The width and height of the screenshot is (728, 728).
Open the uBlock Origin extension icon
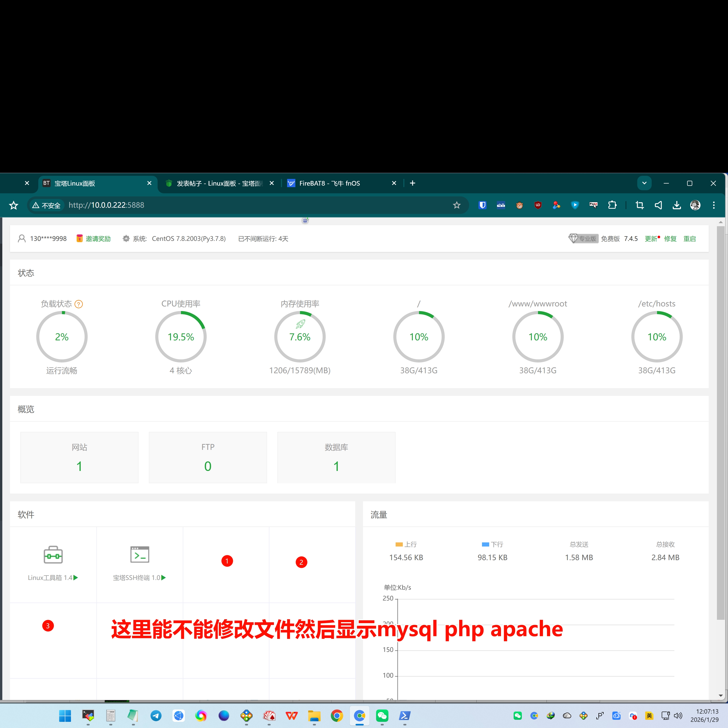[x=538, y=205]
